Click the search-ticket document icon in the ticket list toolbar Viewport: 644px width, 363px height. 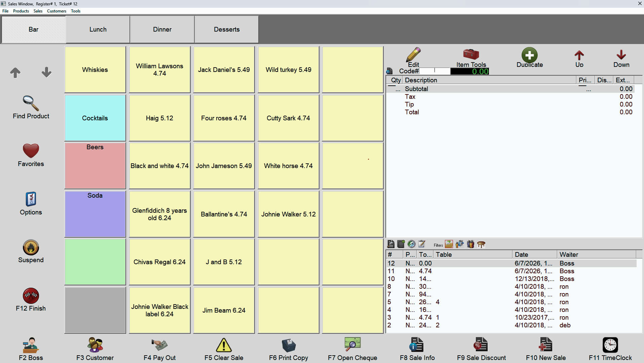[x=391, y=244]
